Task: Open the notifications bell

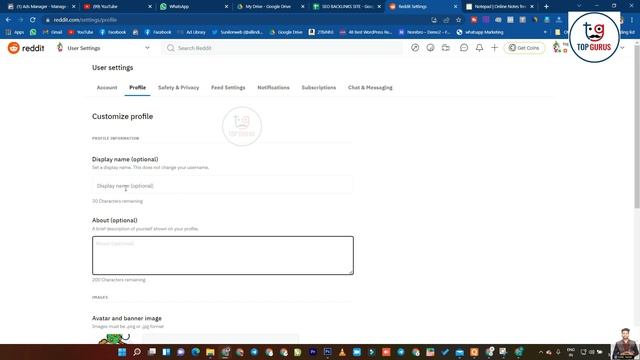Action: pos(479,48)
